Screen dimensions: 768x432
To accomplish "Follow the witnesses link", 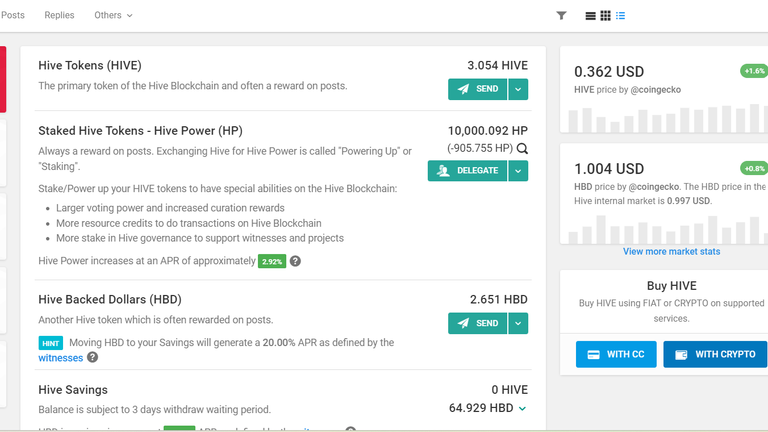I will click(61, 358).
